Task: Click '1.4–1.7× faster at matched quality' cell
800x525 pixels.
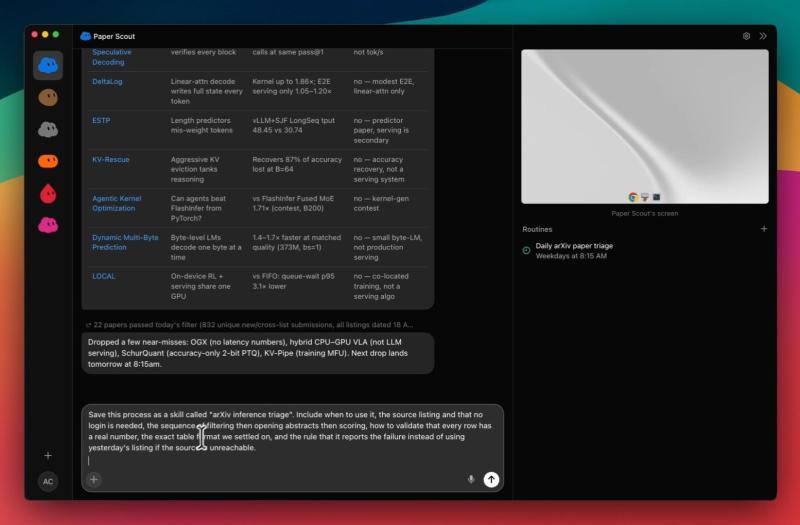Action: [x=296, y=242]
